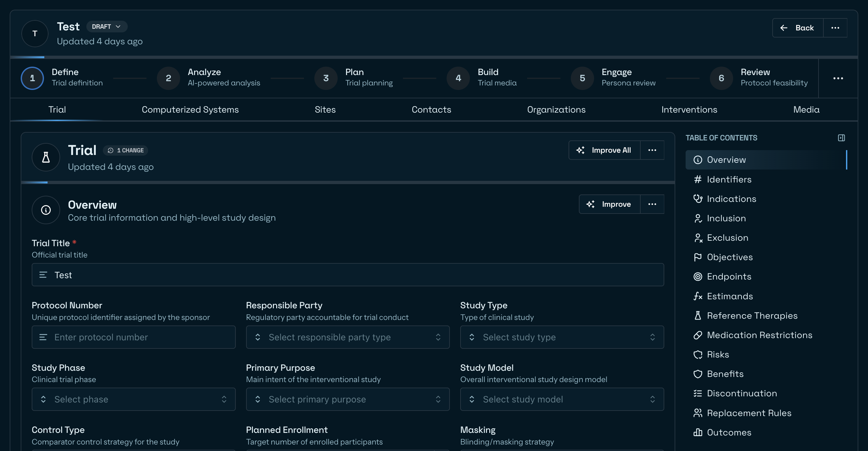Screen dimensions: 868x451
Task: Open Select responsible party type dropdown
Action: click(x=348, y=337)
